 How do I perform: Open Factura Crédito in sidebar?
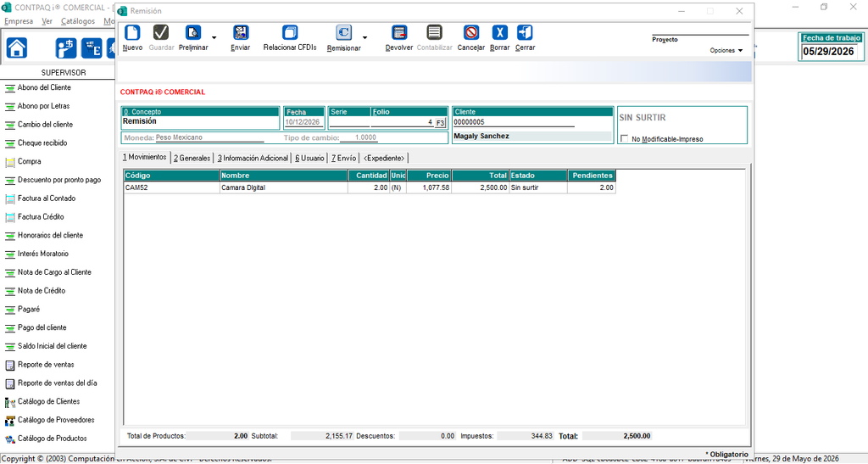pyautogui.click(x=41, y=216)
